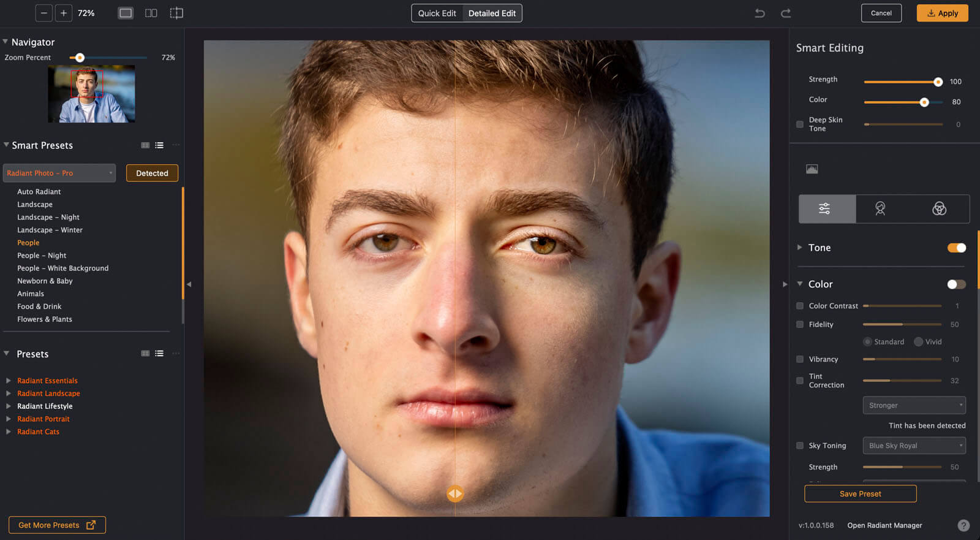This screenshot has height=540, width=980.
Task: Select the Vivid fidelity radio button
Action: [x=918, y=342]
